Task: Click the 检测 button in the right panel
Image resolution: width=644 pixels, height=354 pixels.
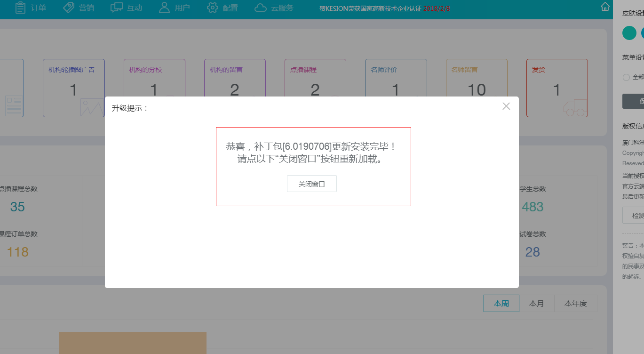Action: click(635, 216)
